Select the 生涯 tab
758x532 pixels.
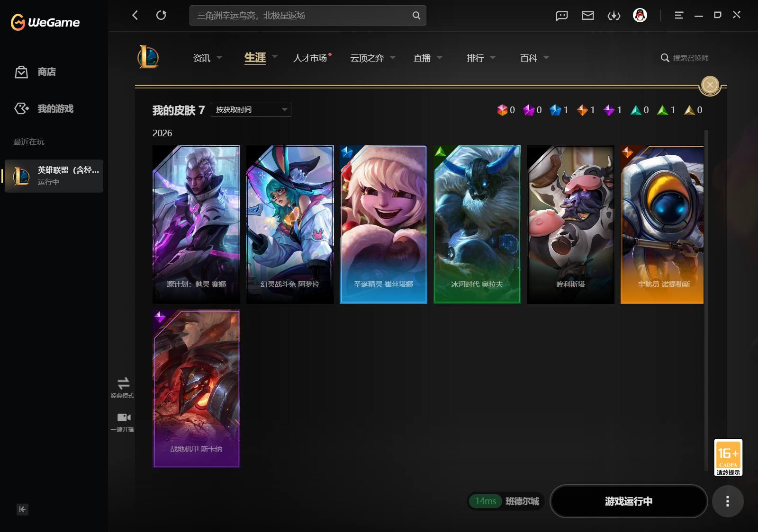pos(255,58)
